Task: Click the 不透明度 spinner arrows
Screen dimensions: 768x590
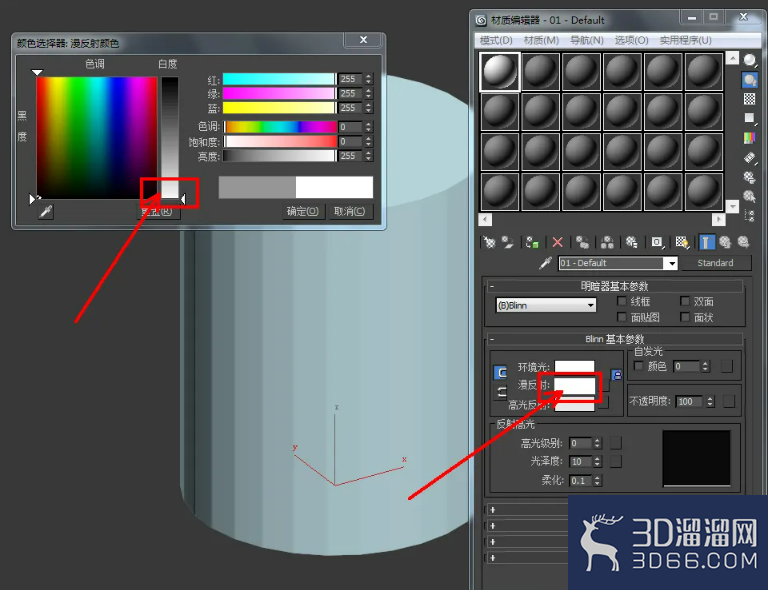Action: click(x=710, y=401)
